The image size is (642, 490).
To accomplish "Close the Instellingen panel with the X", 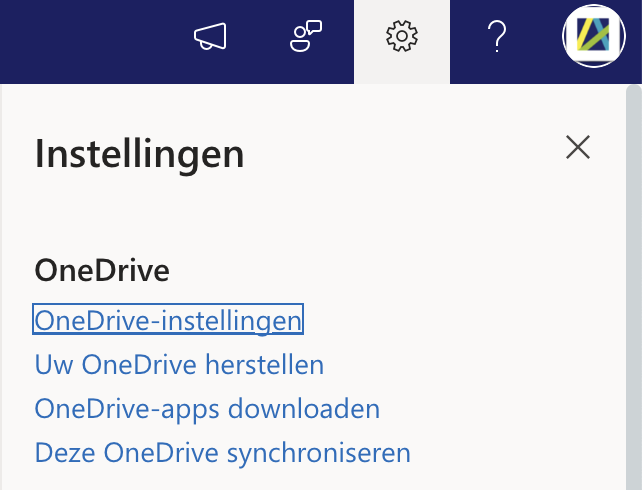I will [x=578, y=149].
